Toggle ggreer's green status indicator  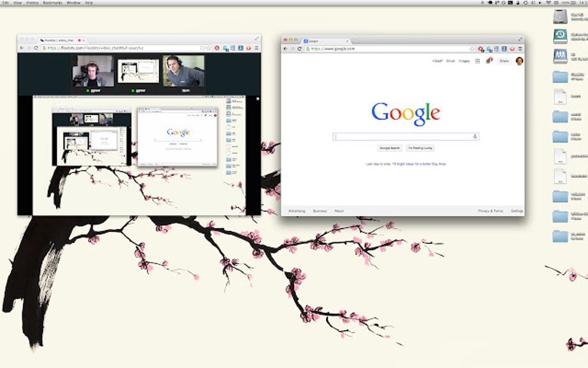[88, 90]
